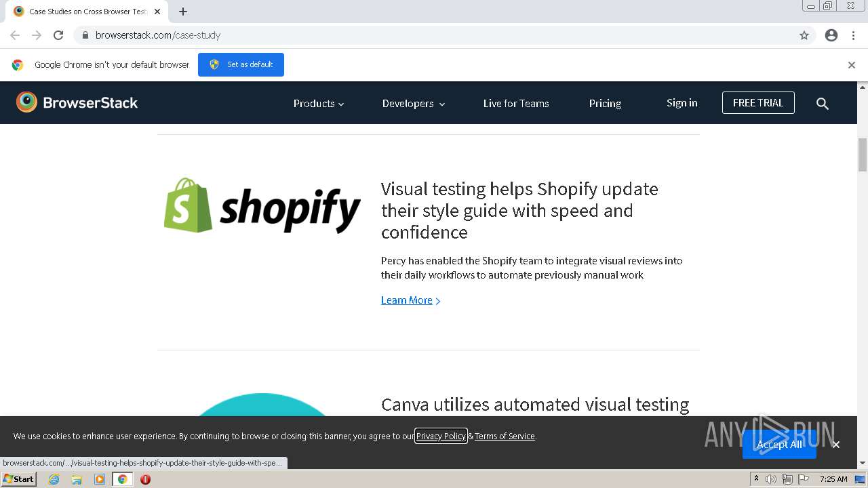Expand the Developers dropdown
868x488 pixels.
click(414, 103)
